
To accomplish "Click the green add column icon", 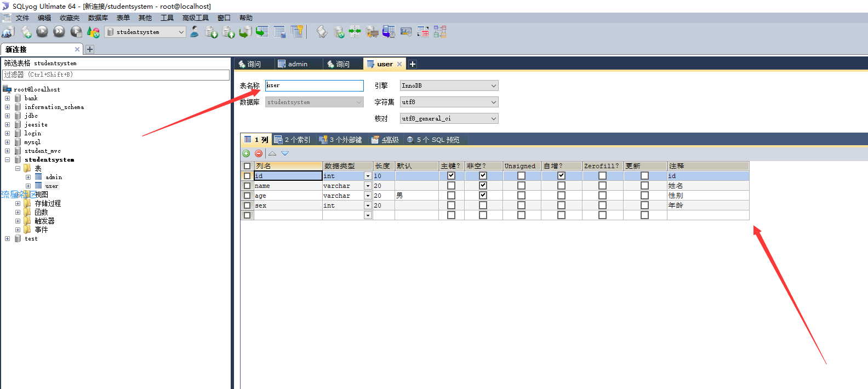I will pyautogui.click(x=246, y=153).
